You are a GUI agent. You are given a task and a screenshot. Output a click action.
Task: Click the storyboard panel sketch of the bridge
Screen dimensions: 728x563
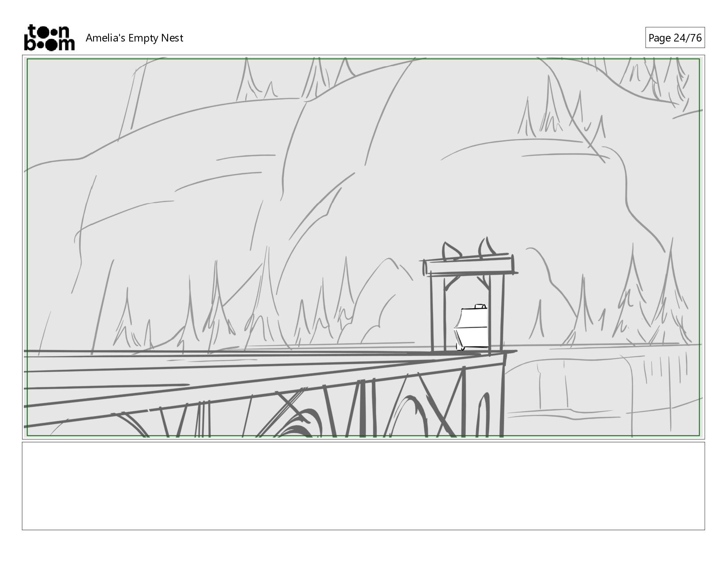coord(363,247)
